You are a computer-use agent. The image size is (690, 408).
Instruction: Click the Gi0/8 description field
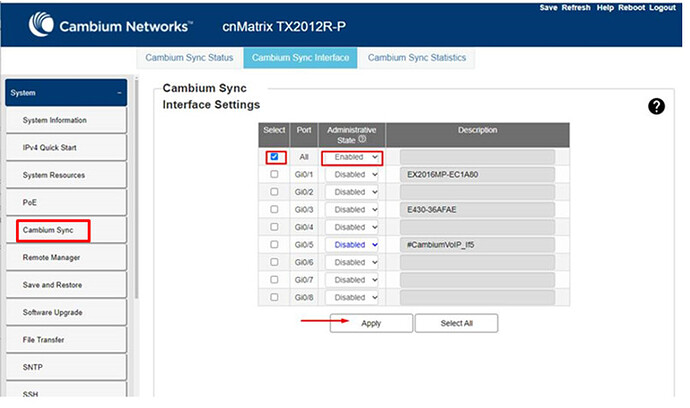coord(477,298)
